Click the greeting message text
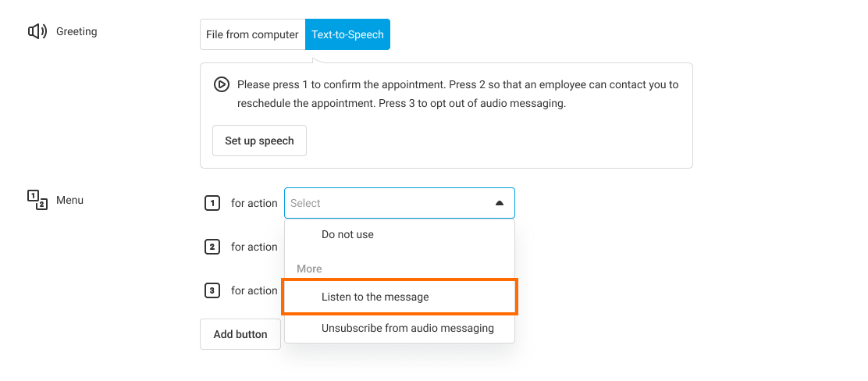This screenshot has height=381, width=868. [457, 94]
